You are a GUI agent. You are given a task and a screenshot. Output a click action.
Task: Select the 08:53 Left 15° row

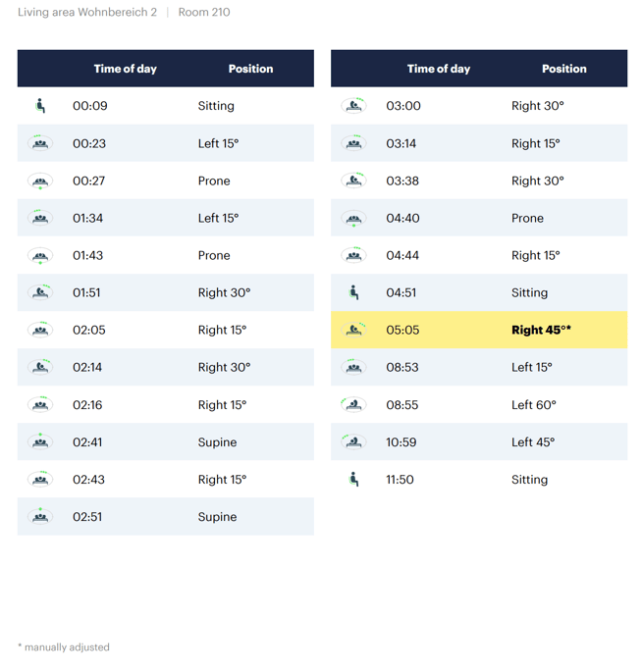pyautogui.click(x=479, y=367)
